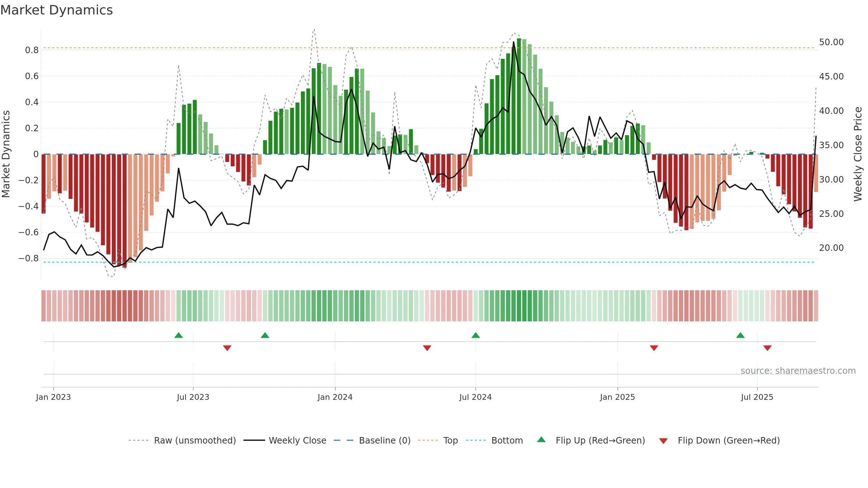Click the 40.00 price axis label
The height and width of the screenshot is (488, 868).
coord(831,111)
